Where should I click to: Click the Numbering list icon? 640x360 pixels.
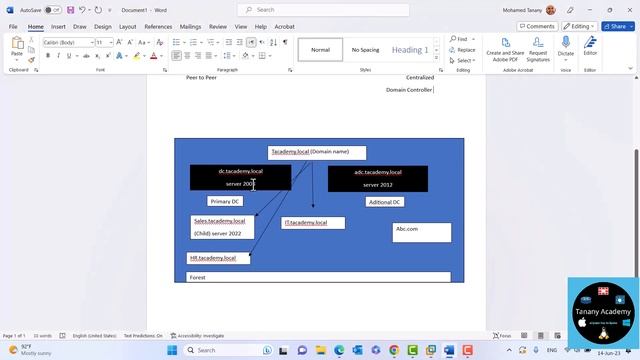pos(193,42)
